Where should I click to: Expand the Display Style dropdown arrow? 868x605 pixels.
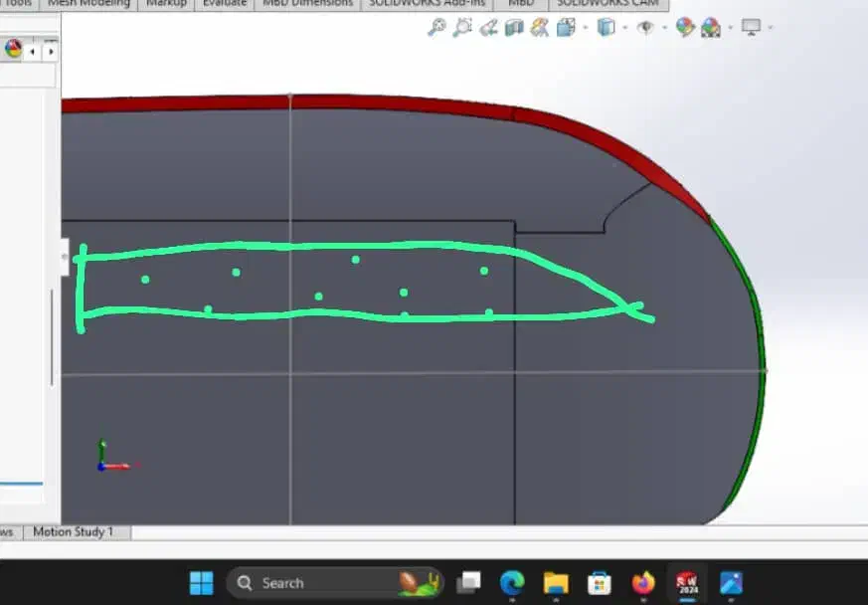pos(624,28)
